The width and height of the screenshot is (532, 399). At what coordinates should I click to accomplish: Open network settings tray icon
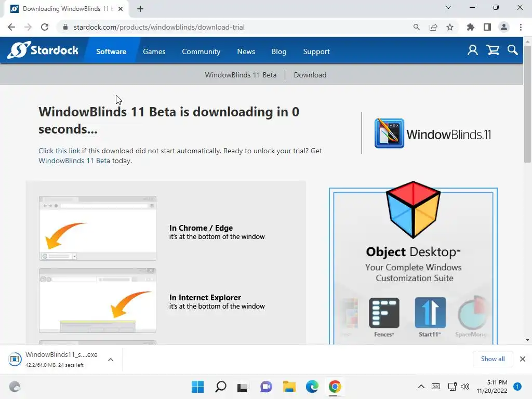coord(452,387)
